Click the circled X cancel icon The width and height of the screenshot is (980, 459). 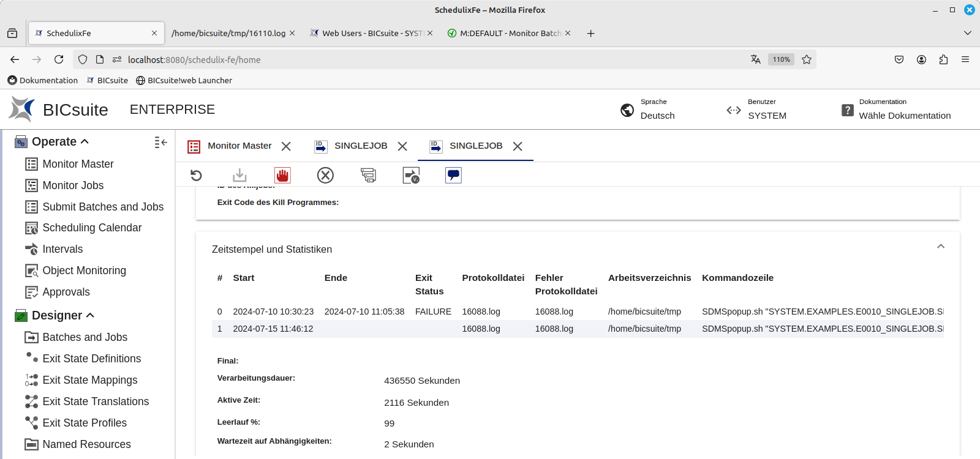(x=325, y=176)
